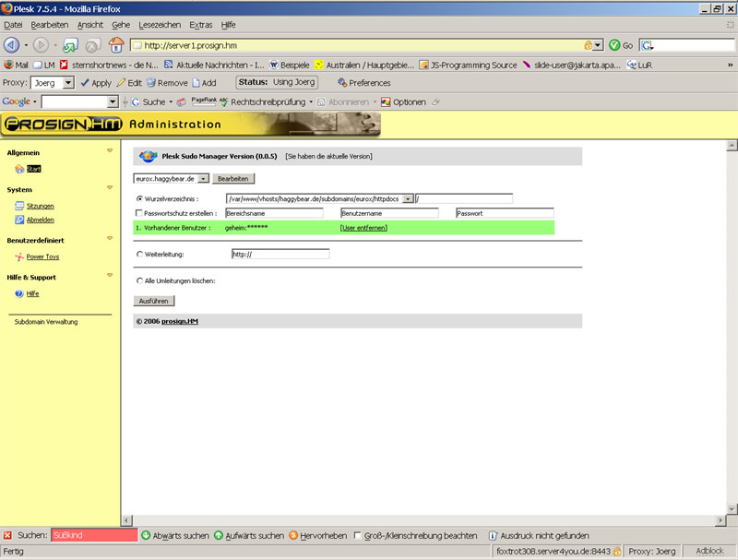
Task: Open the Datei menu
Action: coord(13,25)
